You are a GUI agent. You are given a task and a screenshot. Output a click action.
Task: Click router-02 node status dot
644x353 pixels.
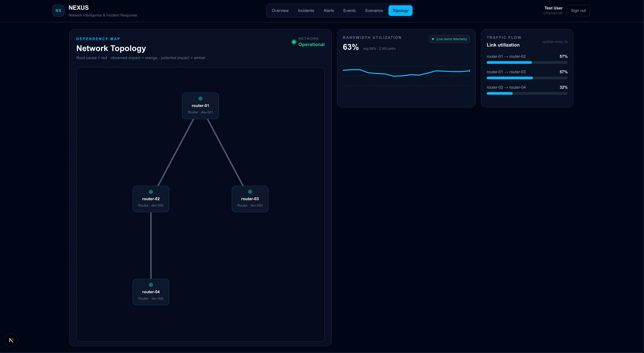pos(151,192)
